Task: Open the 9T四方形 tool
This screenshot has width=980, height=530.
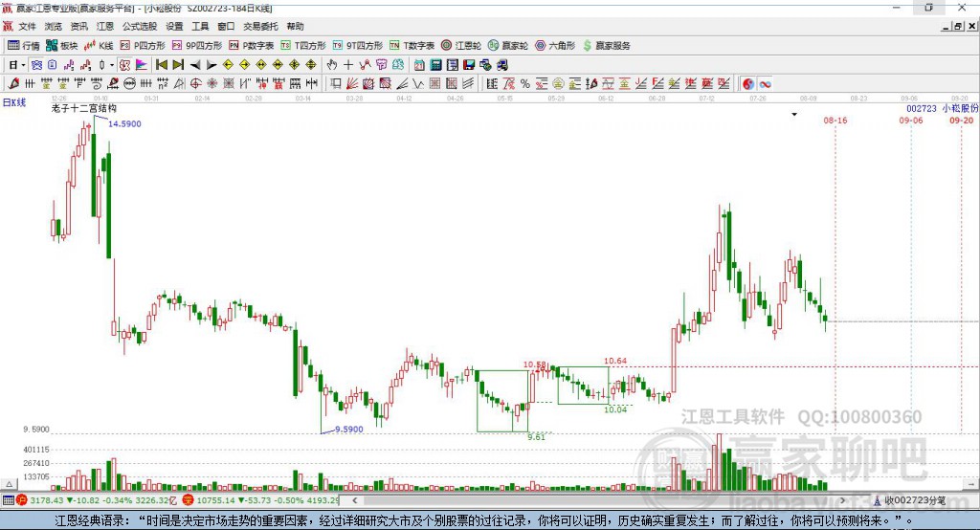Action: (358, 46)
